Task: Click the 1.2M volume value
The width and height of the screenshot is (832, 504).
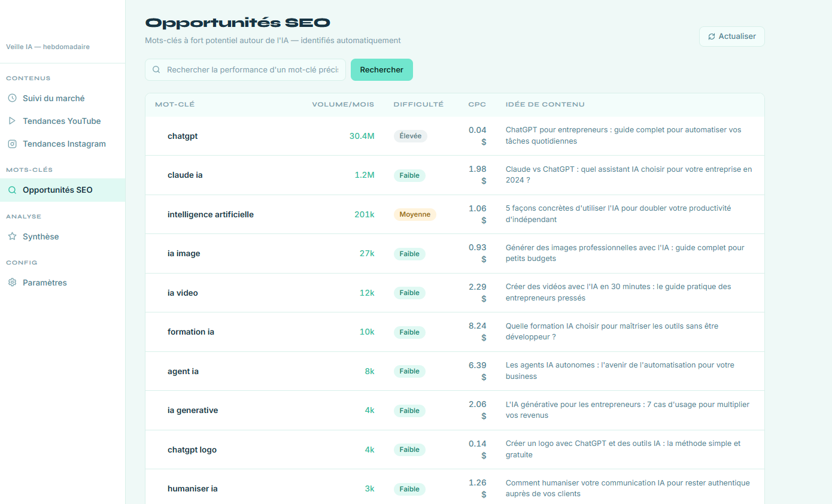Action: click(x=365, y=175)
